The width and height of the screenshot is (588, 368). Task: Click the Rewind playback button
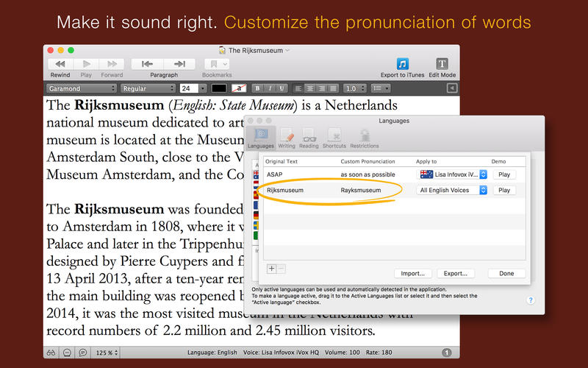[60, 64]
